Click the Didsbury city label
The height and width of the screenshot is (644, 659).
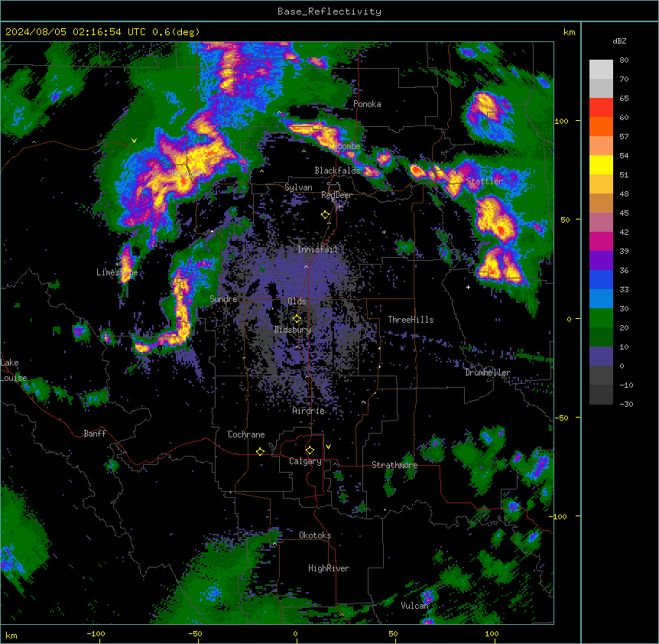pyautogui.click(x=293, y=330)
